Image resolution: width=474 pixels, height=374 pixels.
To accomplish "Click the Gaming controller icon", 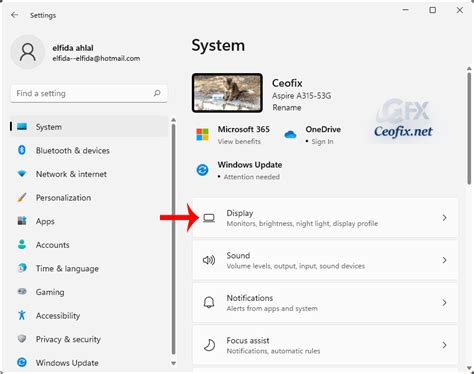I will [x=22, y=291].
